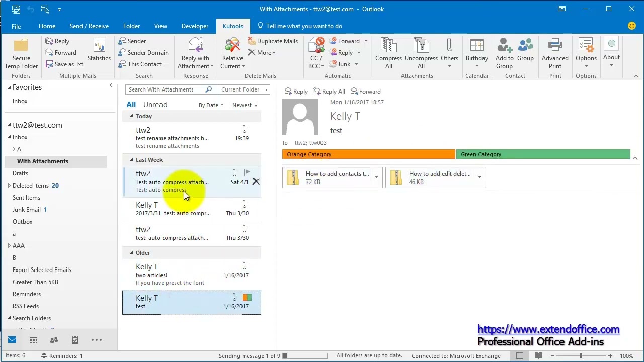Expand the AAA folder
Screen dimensions: 644x362
pos(9,246)
